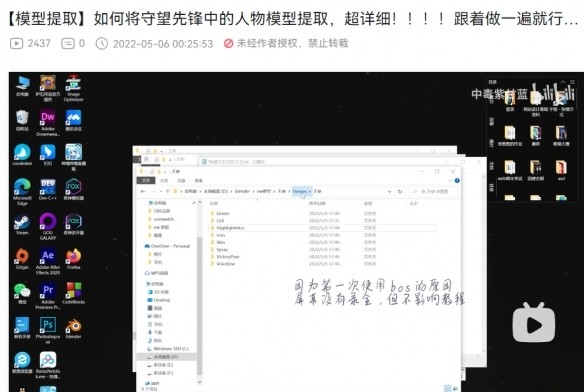This screenshot has width=584, height=392.
Task: Click the Explorer help question-mark icon
Action: (457, 180)
